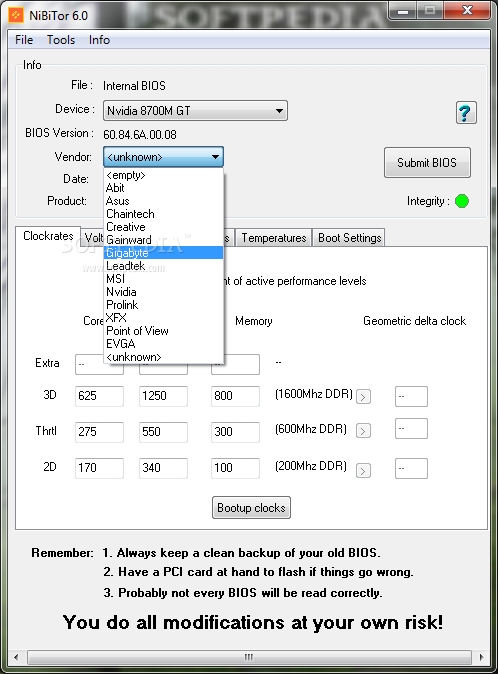Select Gainward in the vendor list
The height and width of the screenshot is (674, 498).
coord(163,240)
